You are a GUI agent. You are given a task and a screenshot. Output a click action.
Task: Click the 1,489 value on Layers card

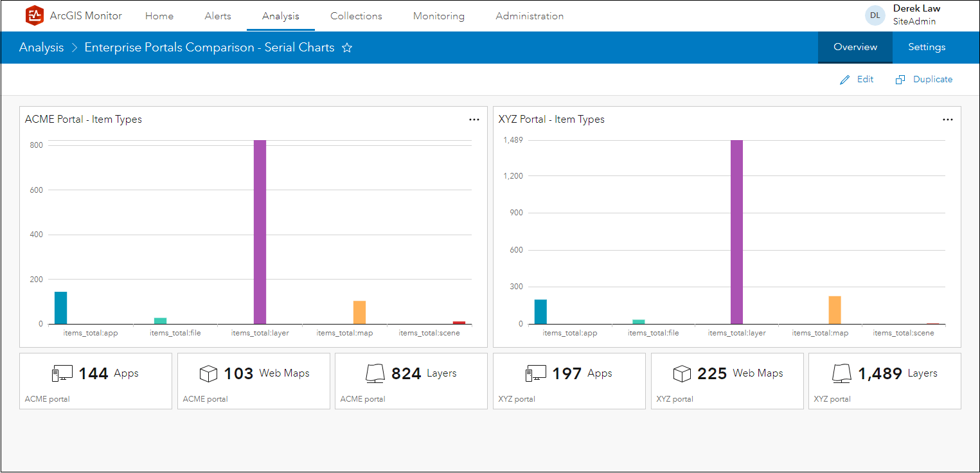pyautogui.click(x=880, y=374)
